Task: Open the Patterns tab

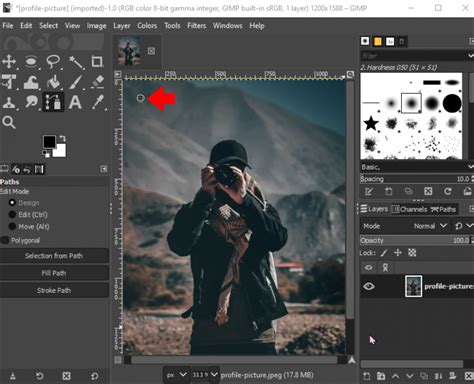Action: [x=378, y=41]
